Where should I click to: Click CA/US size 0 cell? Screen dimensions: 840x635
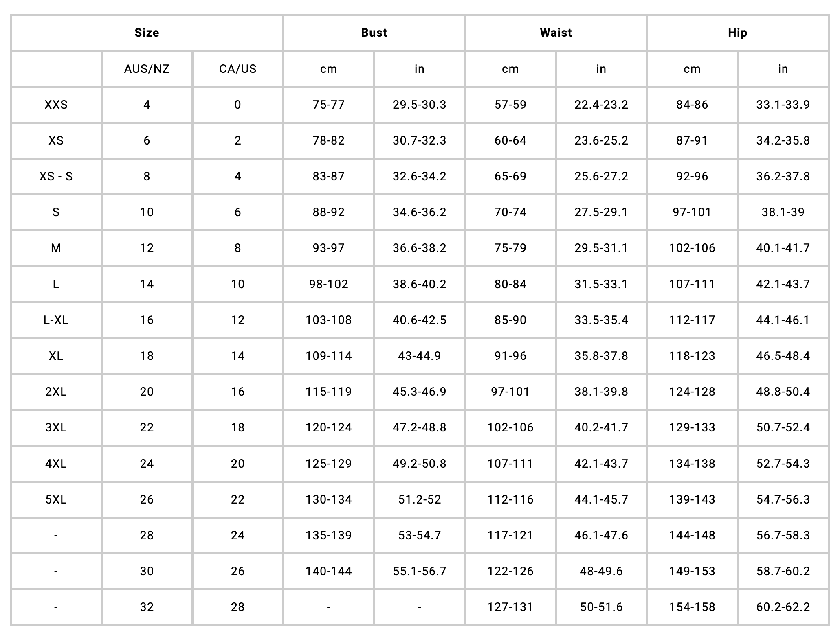[x=238, y=105]
